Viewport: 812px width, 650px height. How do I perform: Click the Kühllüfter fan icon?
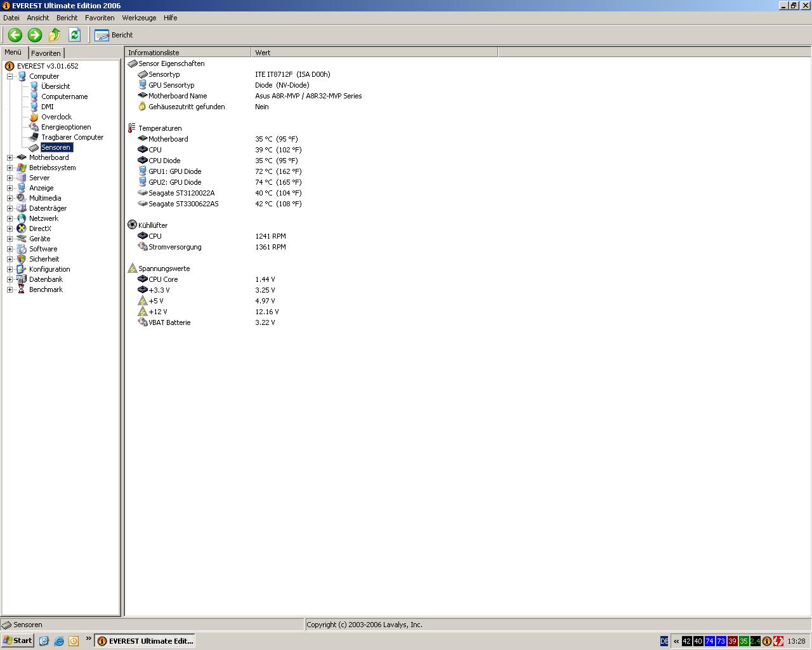[x=132, y=225]
